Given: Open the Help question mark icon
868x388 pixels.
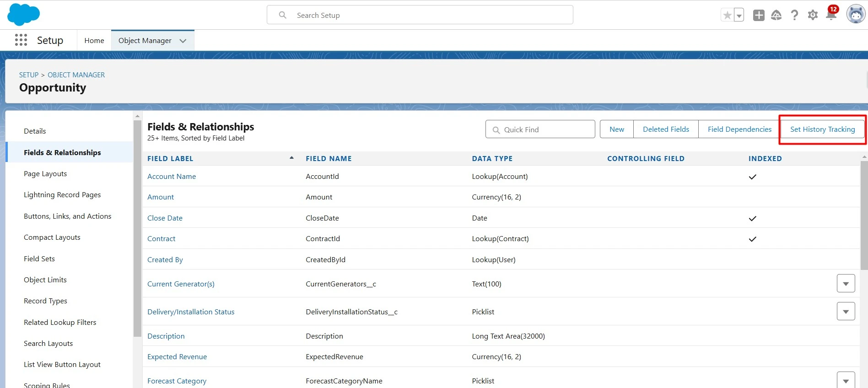Looking at the screenshot, I should (795, 15).
